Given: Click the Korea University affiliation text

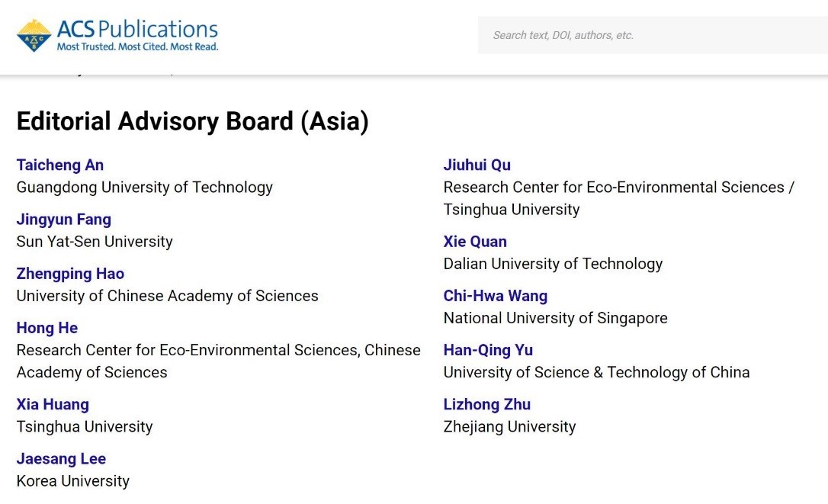Looking at the screenshot, I should click(73, 480).
